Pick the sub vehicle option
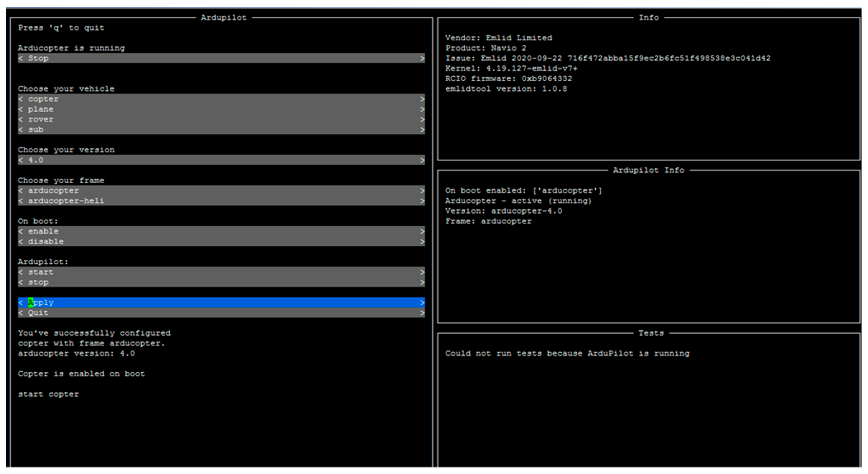 click(36, 130)
